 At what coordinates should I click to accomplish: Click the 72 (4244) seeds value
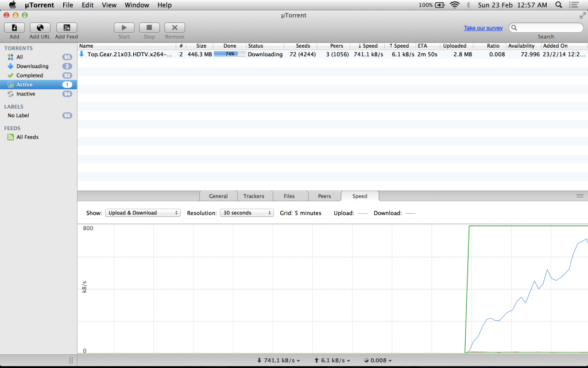coord(303,54)
